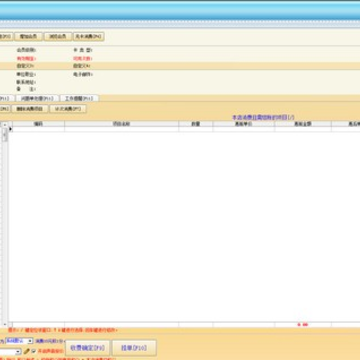The image size is (360, 360).
Task: Click the current row indicator arrow
Action: pos(10,129)
